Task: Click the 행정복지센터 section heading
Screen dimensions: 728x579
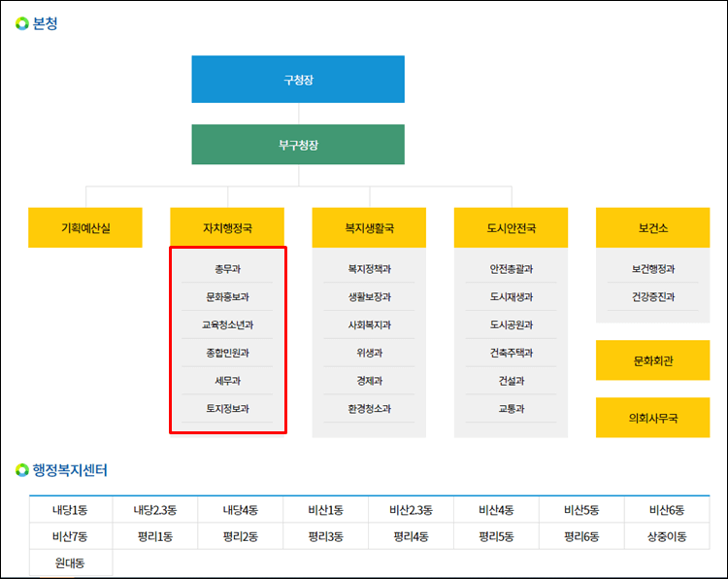Action: click(x=70, y=470)
